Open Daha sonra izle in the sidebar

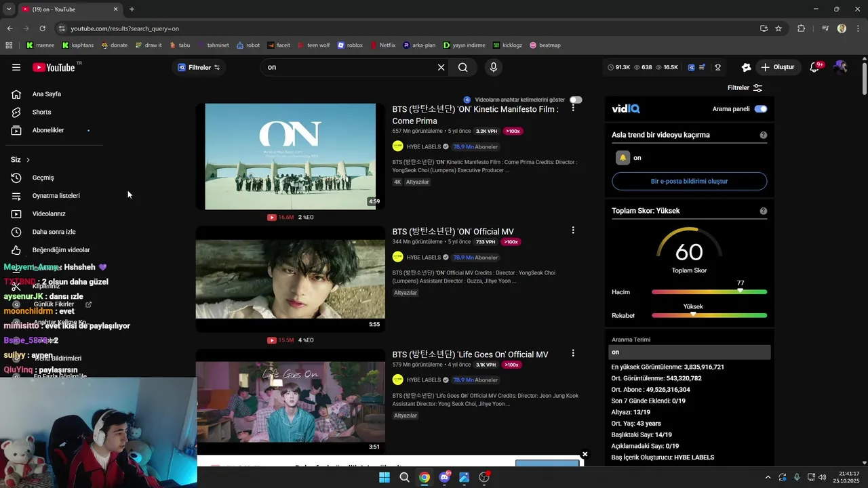pos(54,232)
